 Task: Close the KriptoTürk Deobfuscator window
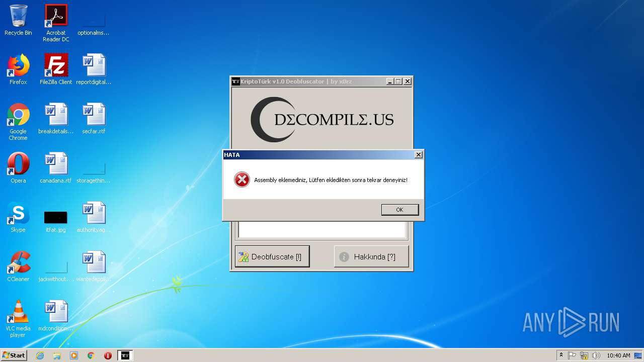point(408,81)
